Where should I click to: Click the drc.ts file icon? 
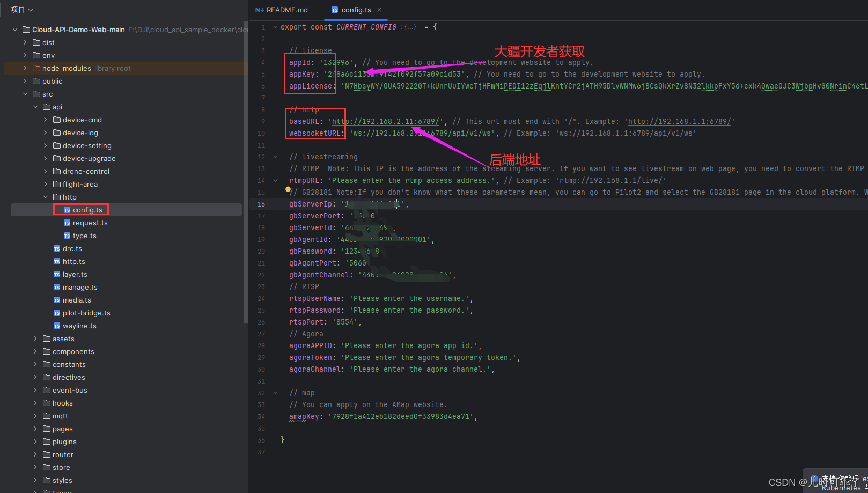point(57,248)
